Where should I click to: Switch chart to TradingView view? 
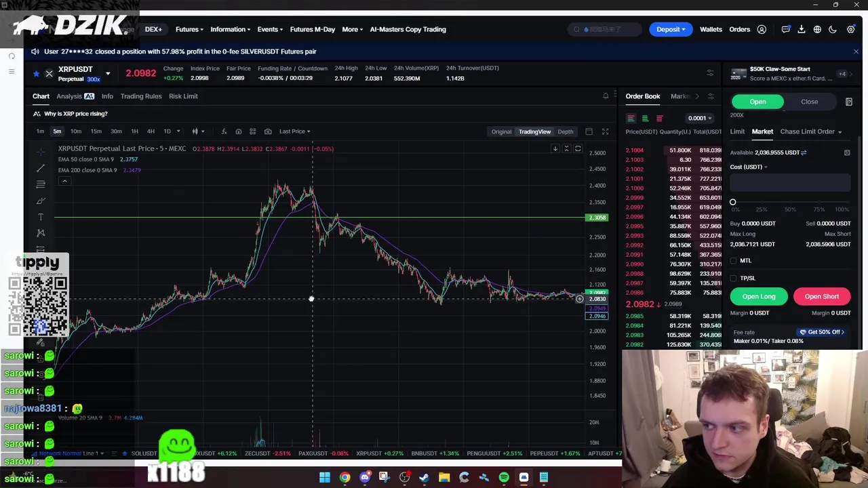[534, 131]
